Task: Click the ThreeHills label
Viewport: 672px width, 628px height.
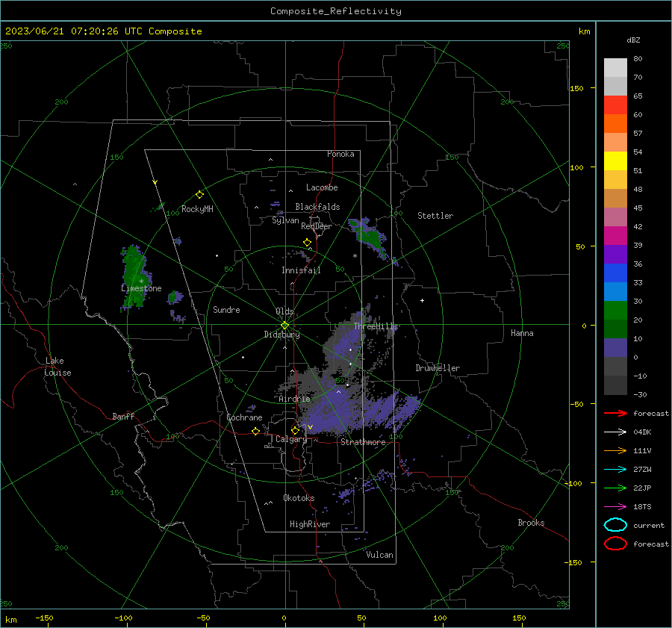Action: click(x=376, y=326)
